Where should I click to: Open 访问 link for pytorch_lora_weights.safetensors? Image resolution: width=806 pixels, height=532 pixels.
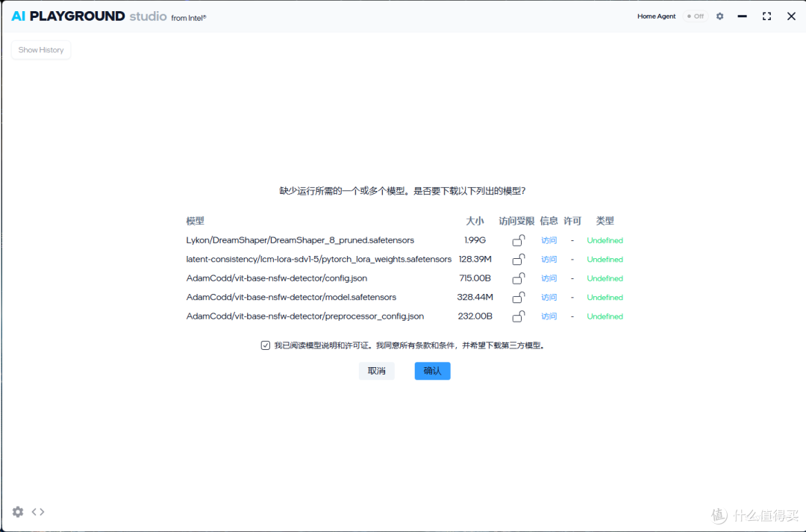point(549,259)
